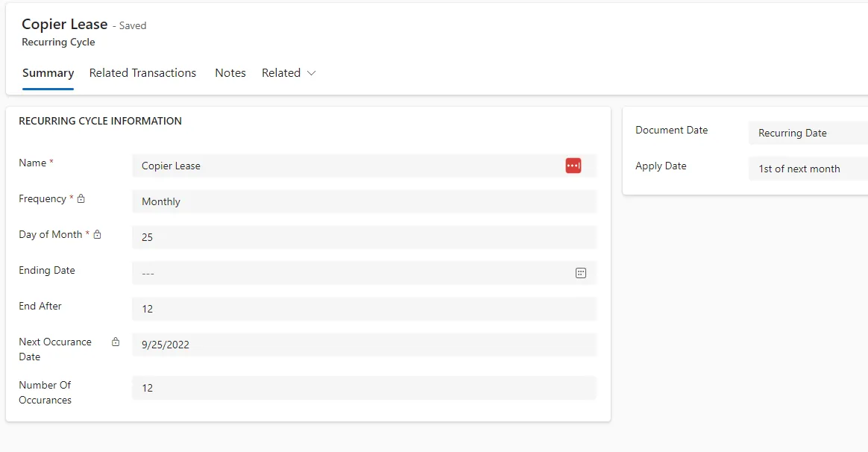868x452 pixels.
Task: Open the Related Transactions tab
Action: (x=142, y=73)
